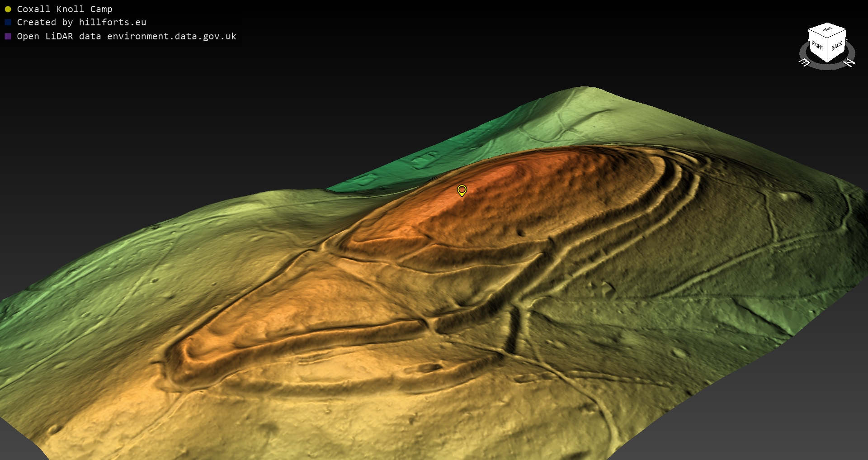Click the purple square beside Open LiDAR data
This screenshot has height=460, width=868.
8,36
